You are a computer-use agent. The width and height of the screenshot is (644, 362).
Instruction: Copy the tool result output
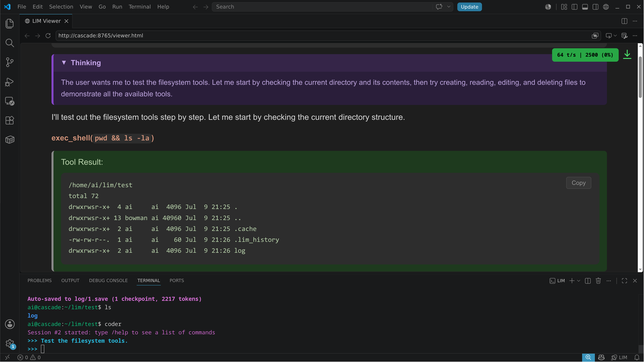click(x=578, y=183)
